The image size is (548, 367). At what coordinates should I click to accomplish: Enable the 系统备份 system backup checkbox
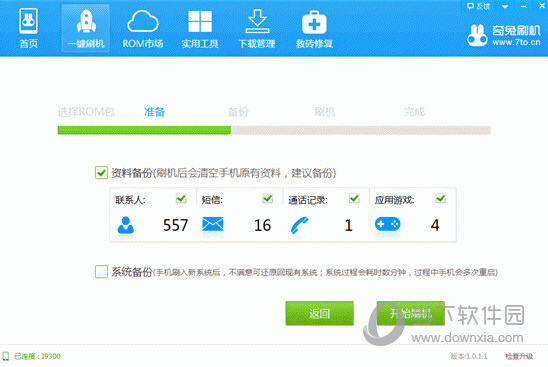tap(101, 272)
